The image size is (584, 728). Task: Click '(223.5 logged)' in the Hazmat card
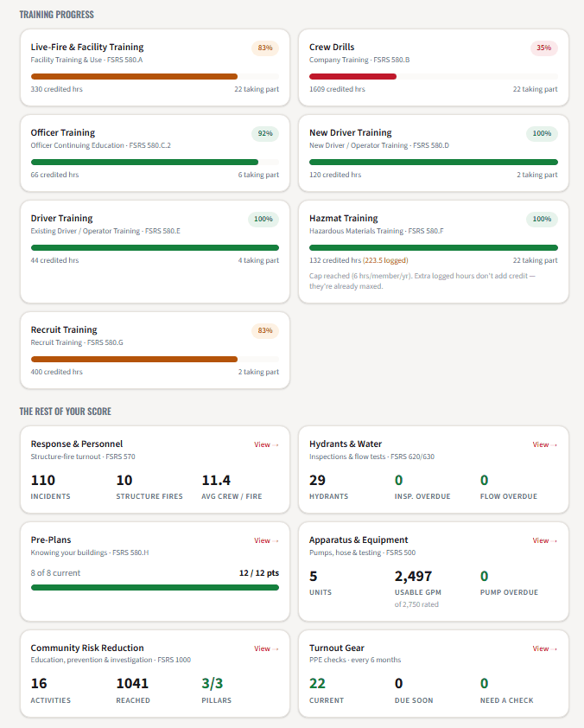tap(385, 260)
